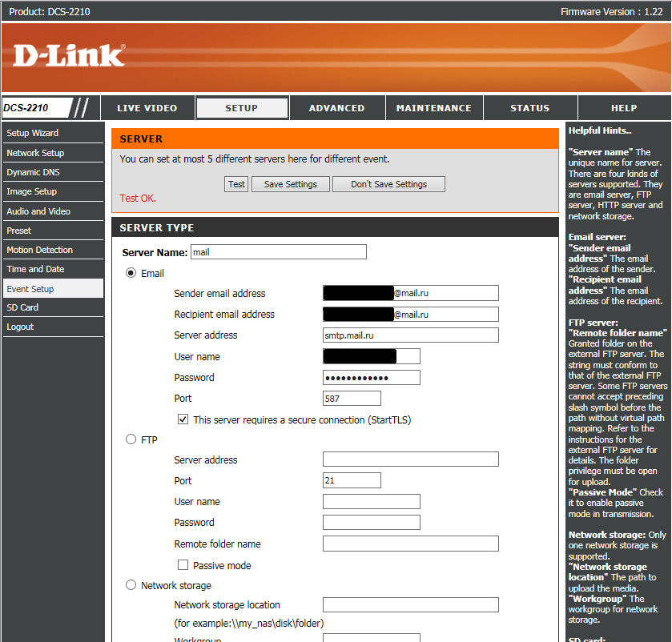Click Don't Save Settings
The width and height of the screenshot is (672, 642).
[388, 184]
